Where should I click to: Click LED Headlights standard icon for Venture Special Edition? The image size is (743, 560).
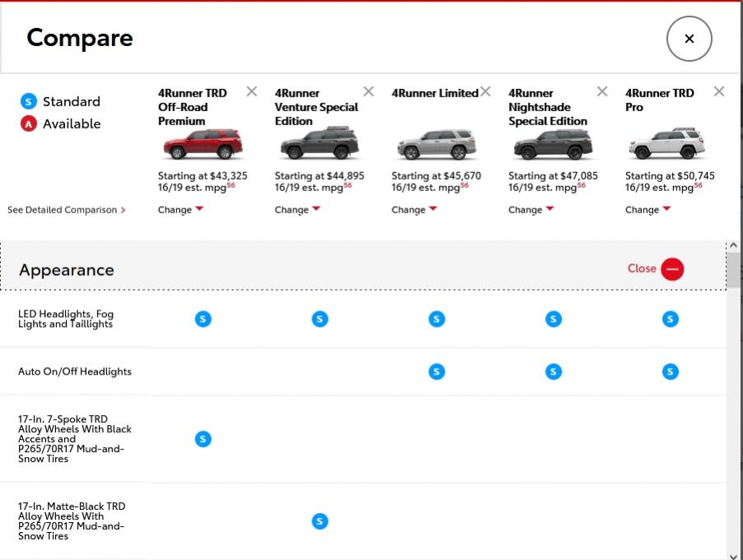click(320, 319)
